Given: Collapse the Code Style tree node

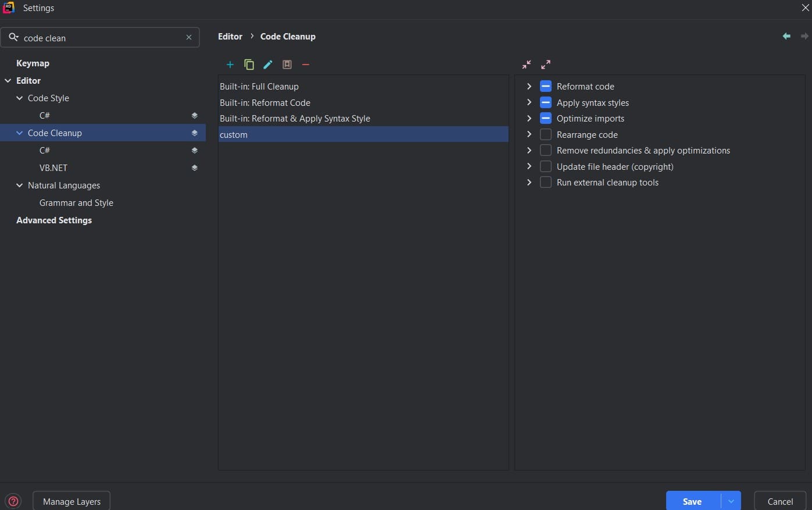Looking at the screenshot, I should pyautogui.click(x=20, y=98).
